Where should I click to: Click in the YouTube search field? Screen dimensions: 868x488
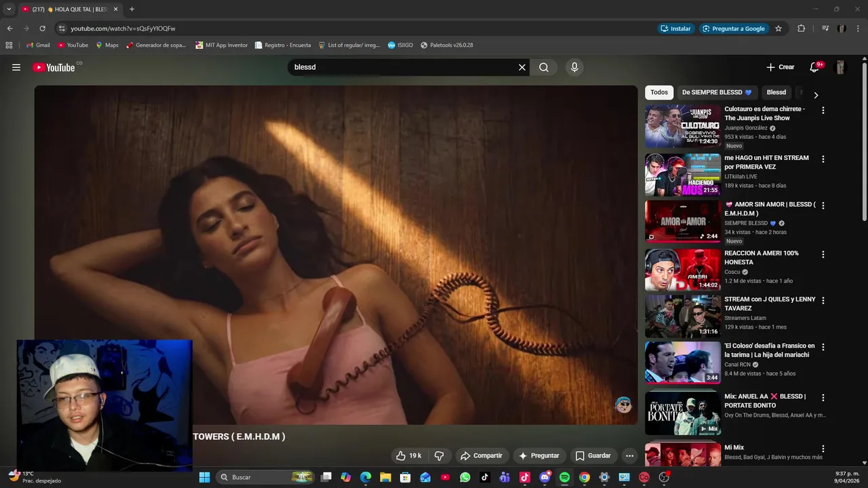click(x=402, y=67)
